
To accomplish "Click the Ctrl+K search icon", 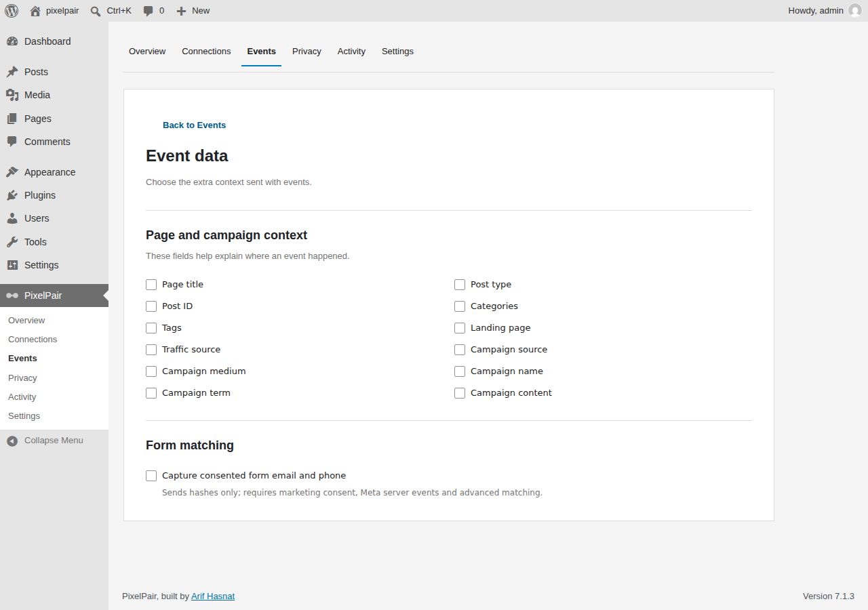I will click(x=96, y=11).
